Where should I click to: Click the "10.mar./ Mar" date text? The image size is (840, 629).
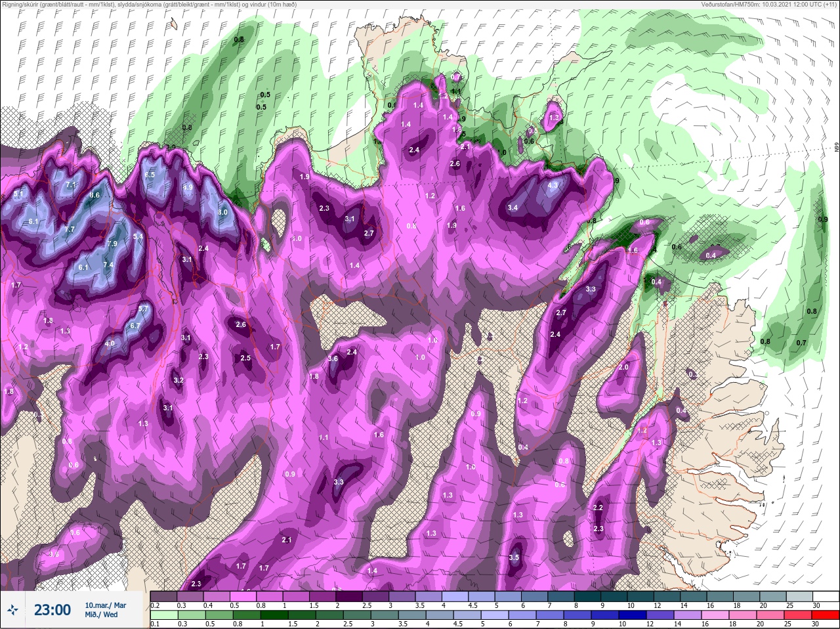point(105,605)
